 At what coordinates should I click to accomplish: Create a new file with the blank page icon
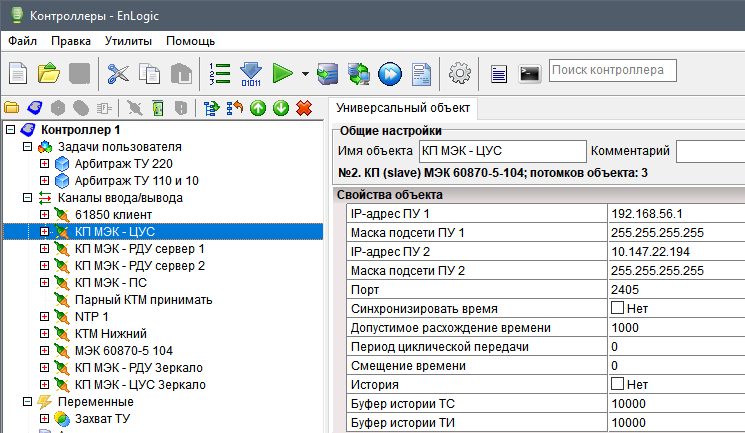(x=18, y=74)
